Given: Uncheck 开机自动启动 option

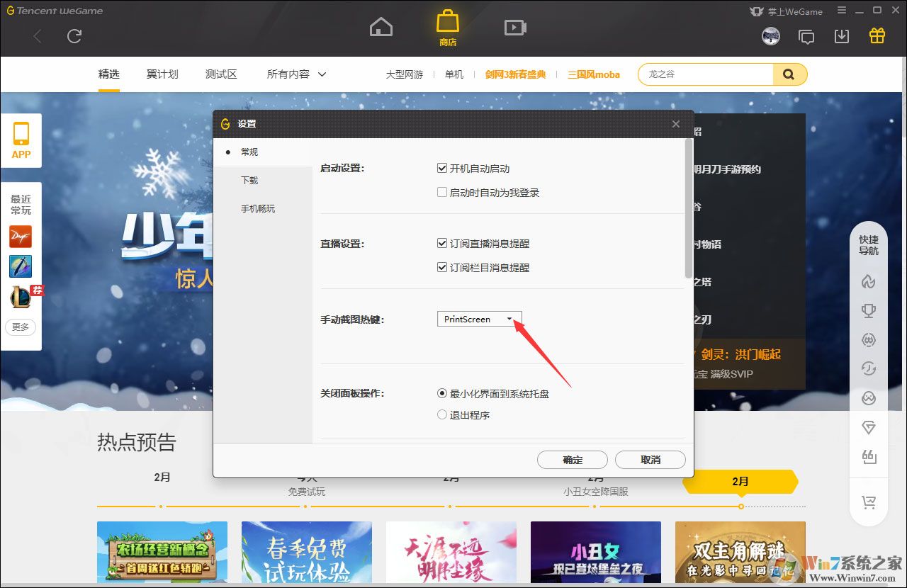Looking at the screenshot, I should click(442, 168).
